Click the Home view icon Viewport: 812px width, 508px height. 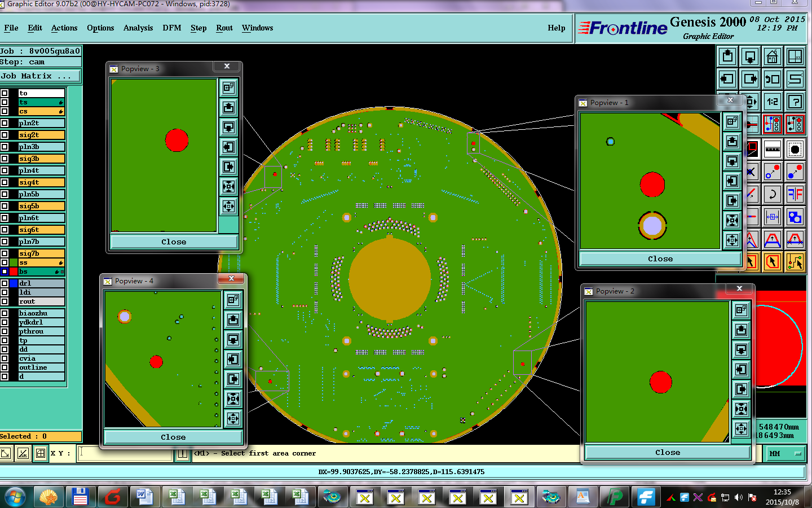(x=773, y=56)
